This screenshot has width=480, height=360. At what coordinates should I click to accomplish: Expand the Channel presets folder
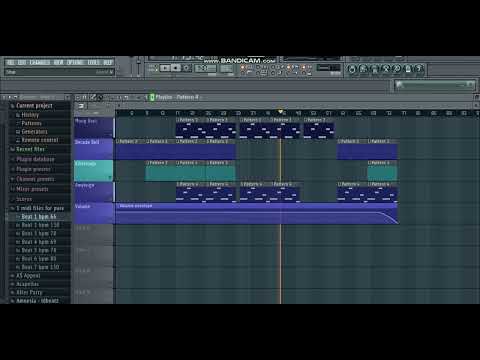tap(35, 179)
